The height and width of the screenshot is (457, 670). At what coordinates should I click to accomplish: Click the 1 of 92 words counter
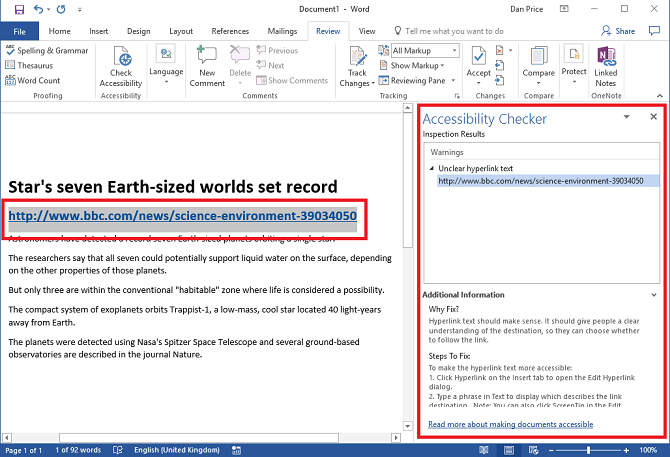[x=78, y=450]
